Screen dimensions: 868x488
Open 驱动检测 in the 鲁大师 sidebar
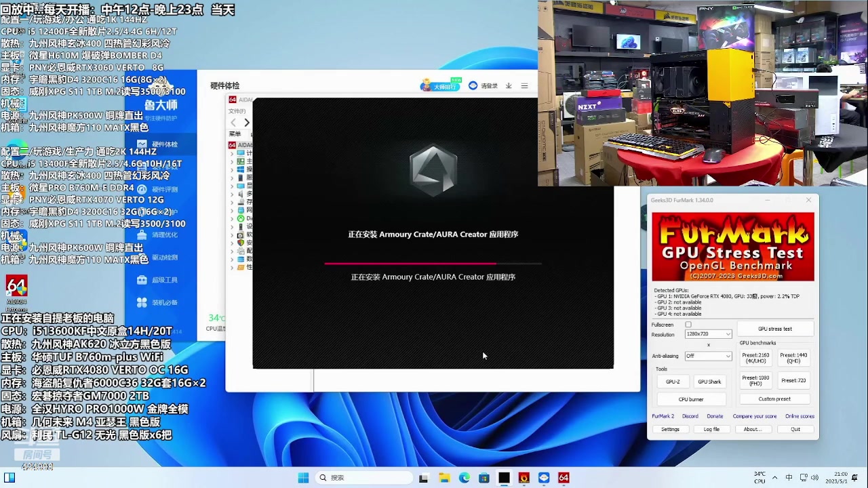tap(160, 258)
